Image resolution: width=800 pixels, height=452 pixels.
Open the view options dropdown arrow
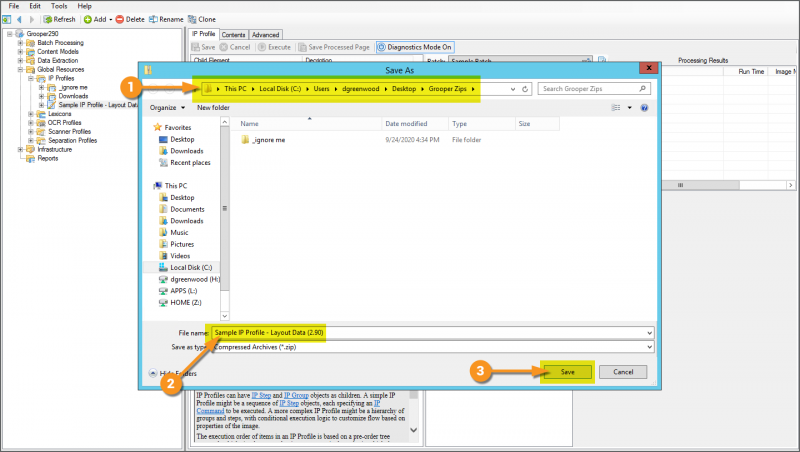pos(630,108)
